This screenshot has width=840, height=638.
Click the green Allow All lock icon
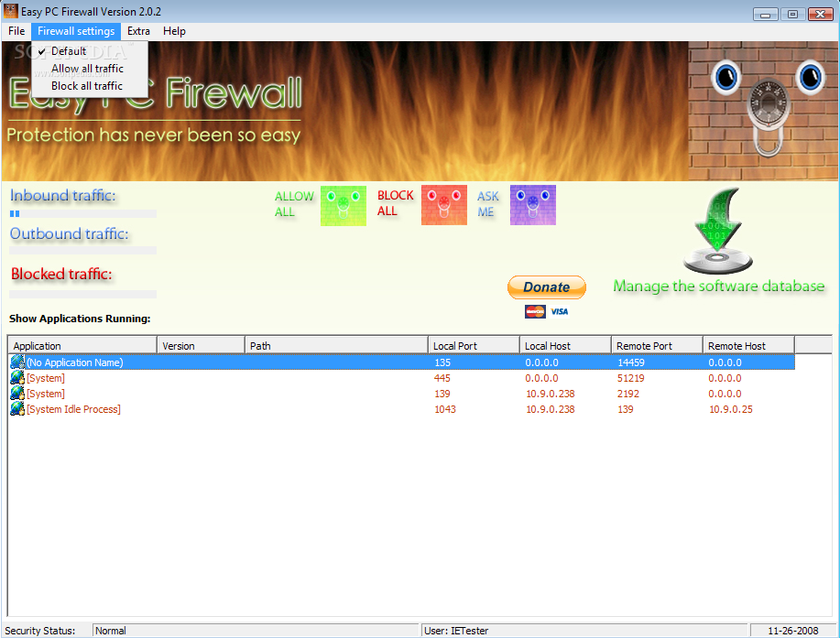(344, 206)
